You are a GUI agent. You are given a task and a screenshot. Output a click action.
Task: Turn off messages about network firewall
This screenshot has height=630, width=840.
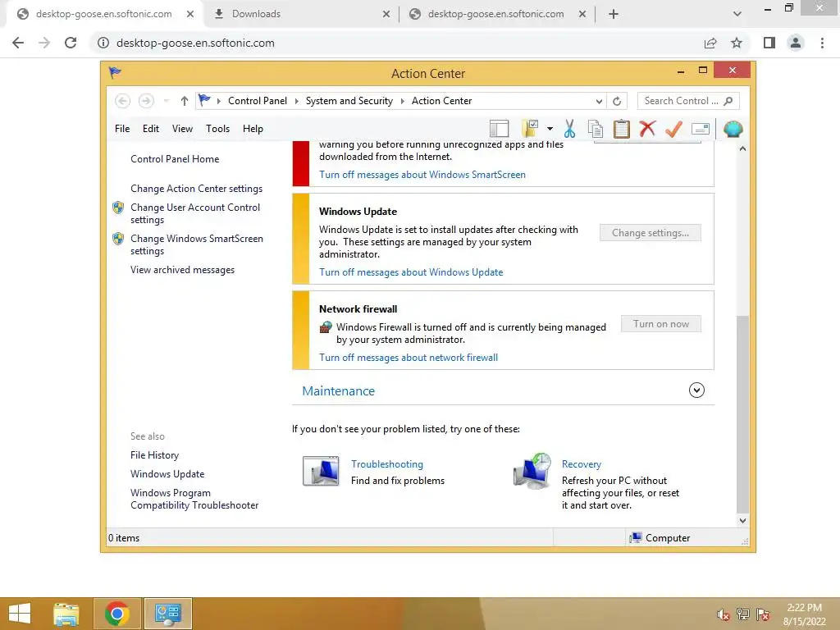409,358
